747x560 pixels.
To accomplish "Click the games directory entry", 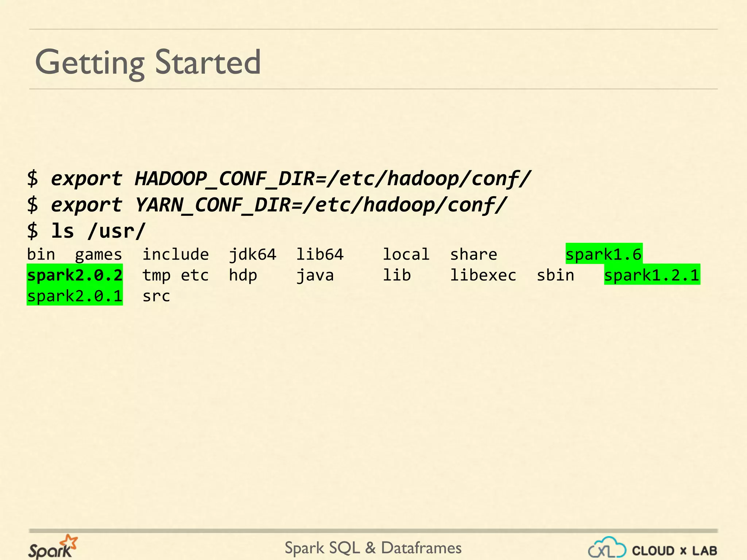I will (98, 254).
